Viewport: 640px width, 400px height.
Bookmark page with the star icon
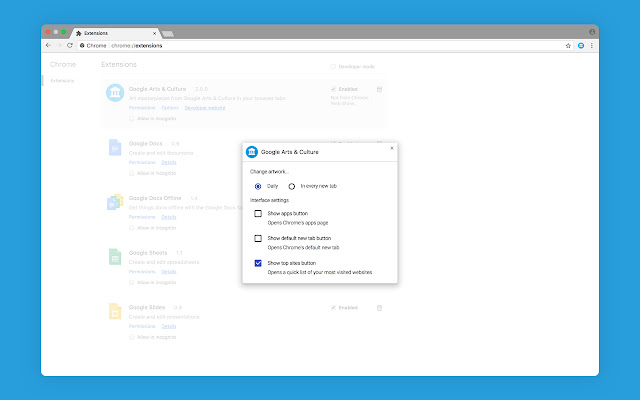point(568,46)
